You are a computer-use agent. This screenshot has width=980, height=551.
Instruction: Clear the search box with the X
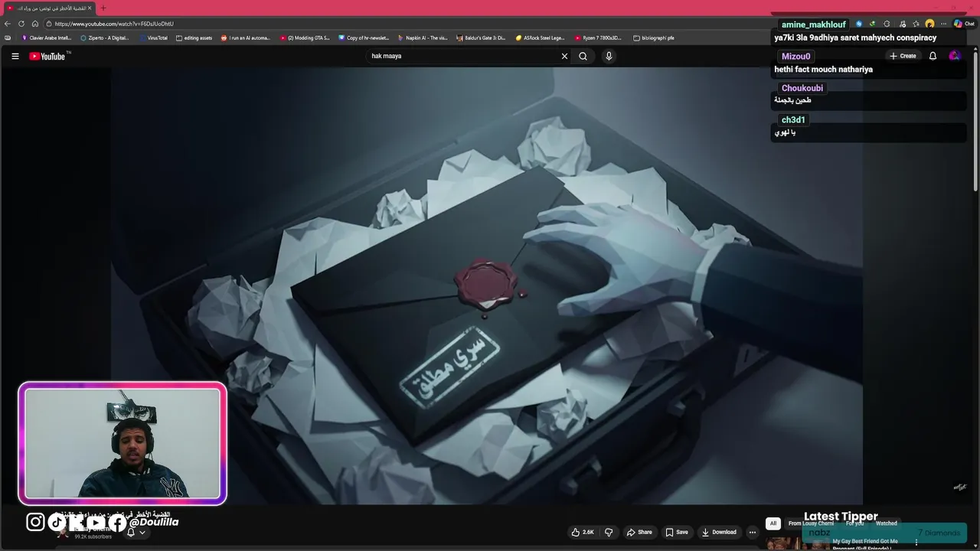565,56
